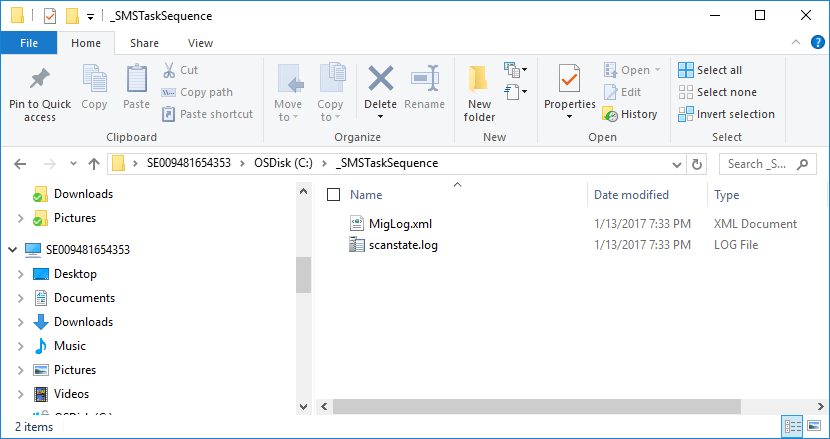Click the Help question mark icon
The width and height of the screenshot is (830, 439).
coord(817,42)
